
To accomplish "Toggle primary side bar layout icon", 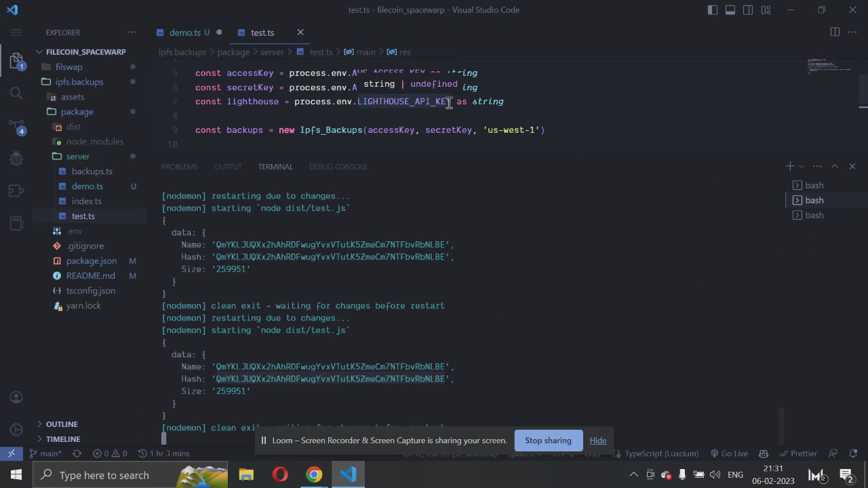I will pyautogui.click(x=713, y=9).
